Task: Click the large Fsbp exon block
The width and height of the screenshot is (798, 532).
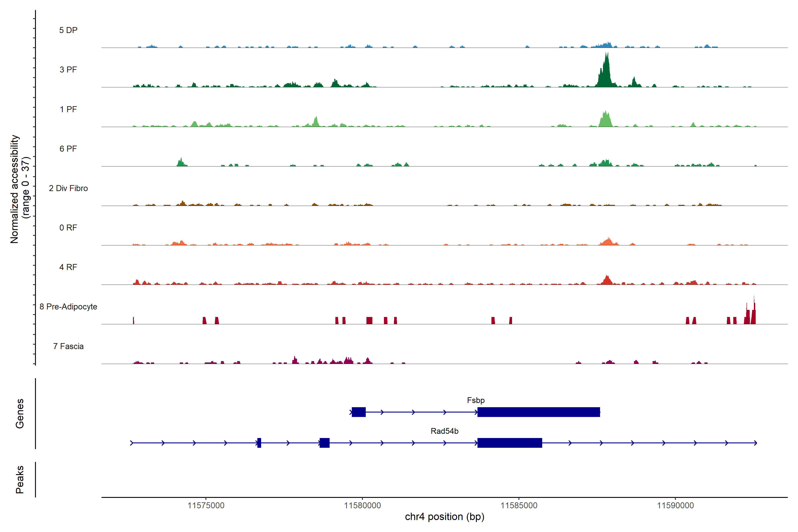Action: click(x=538, y=412)
